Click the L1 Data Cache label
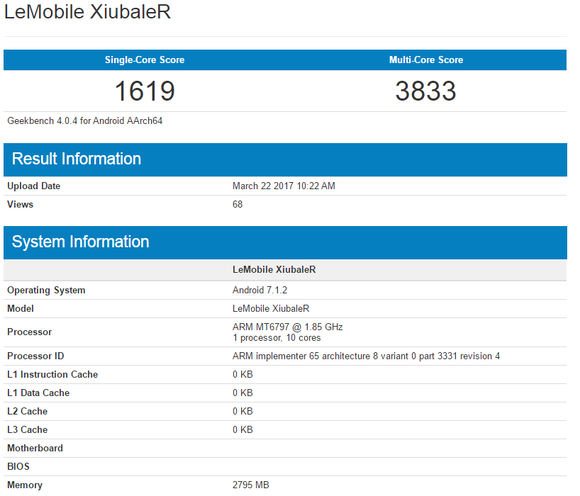The width and height of the screenshot is (580, 496). (x=38, y=393)
